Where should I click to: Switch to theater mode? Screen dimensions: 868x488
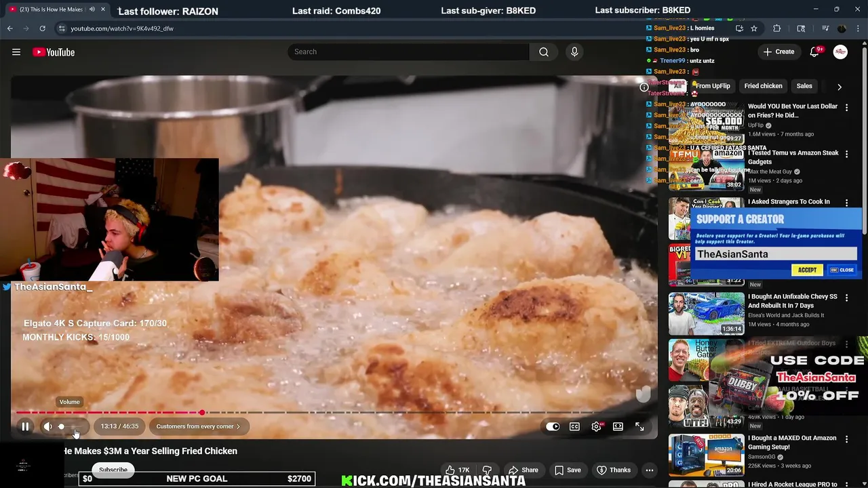click(x=618, y=426)
